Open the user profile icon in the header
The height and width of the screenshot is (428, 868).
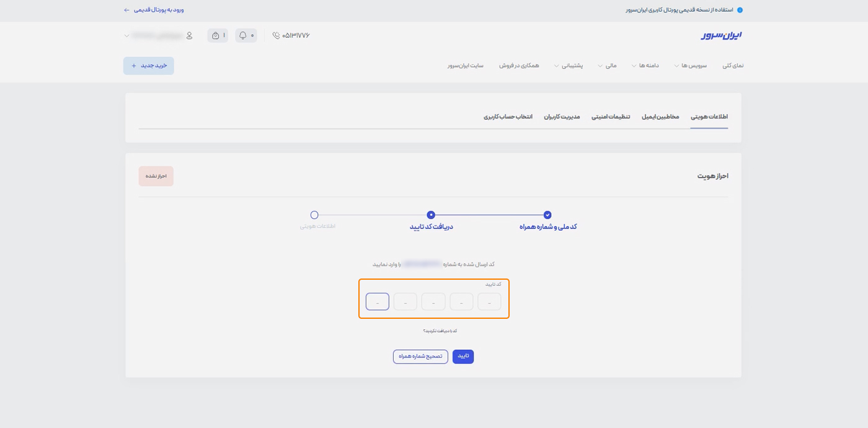[190, 35]
